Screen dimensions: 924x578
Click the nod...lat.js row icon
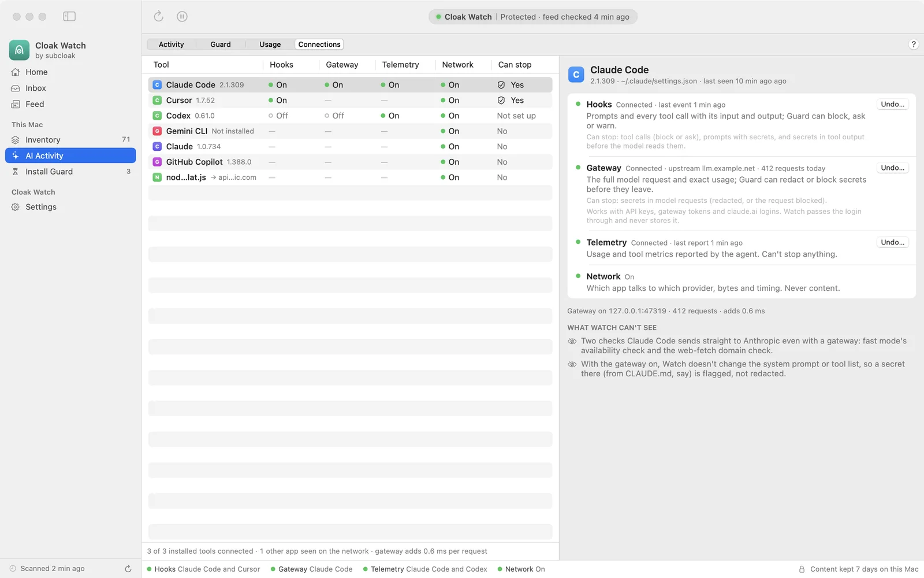(157, 177)
